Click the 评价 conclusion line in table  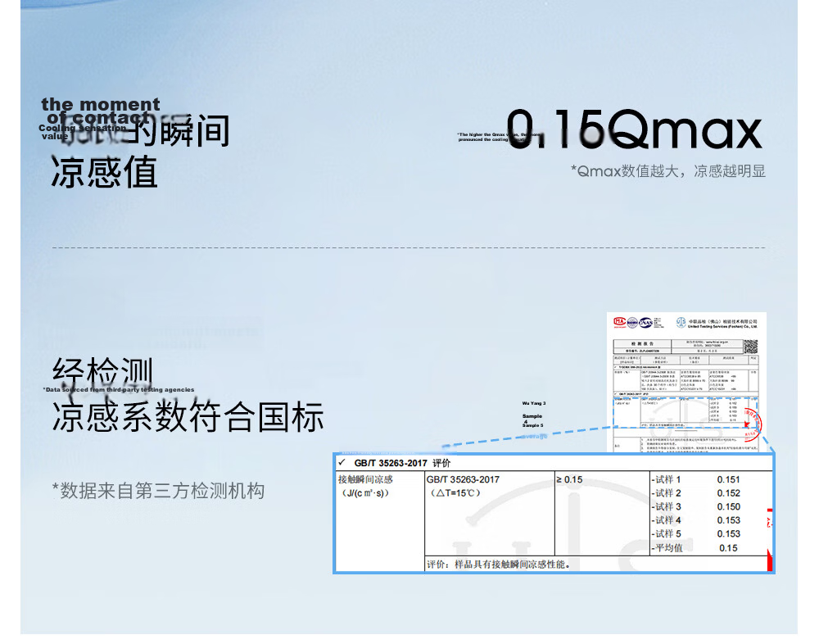[x=499, y=564]
